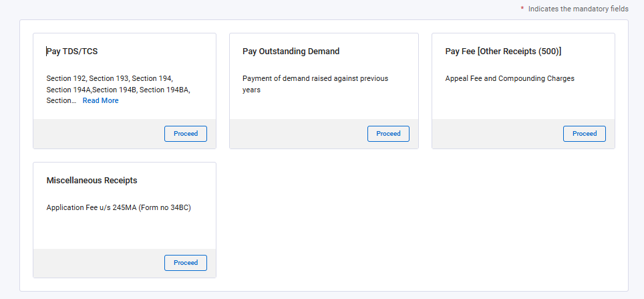644x299 pixels.
Task: Select the Pay TDS/TCS card title
Action: [x=73, y=51]
